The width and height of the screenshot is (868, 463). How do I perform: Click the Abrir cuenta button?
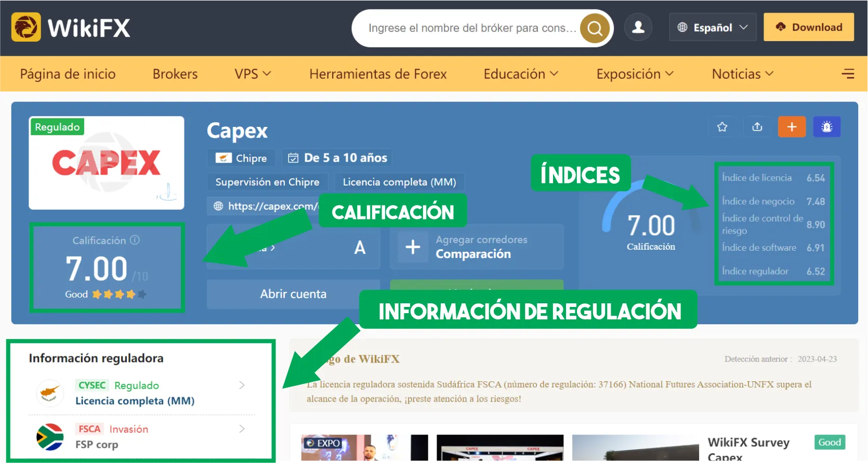[x=293, y=294]
